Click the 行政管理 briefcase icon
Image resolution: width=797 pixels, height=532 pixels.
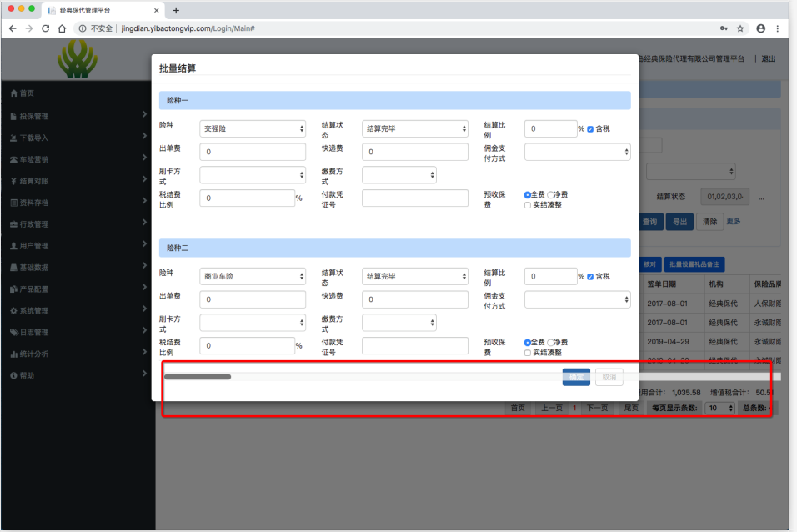tap(13, 224)
